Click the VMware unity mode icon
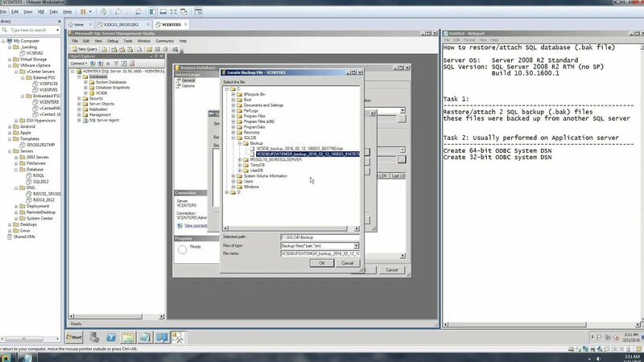Screen dimensions: 644x362 (184, 12)
